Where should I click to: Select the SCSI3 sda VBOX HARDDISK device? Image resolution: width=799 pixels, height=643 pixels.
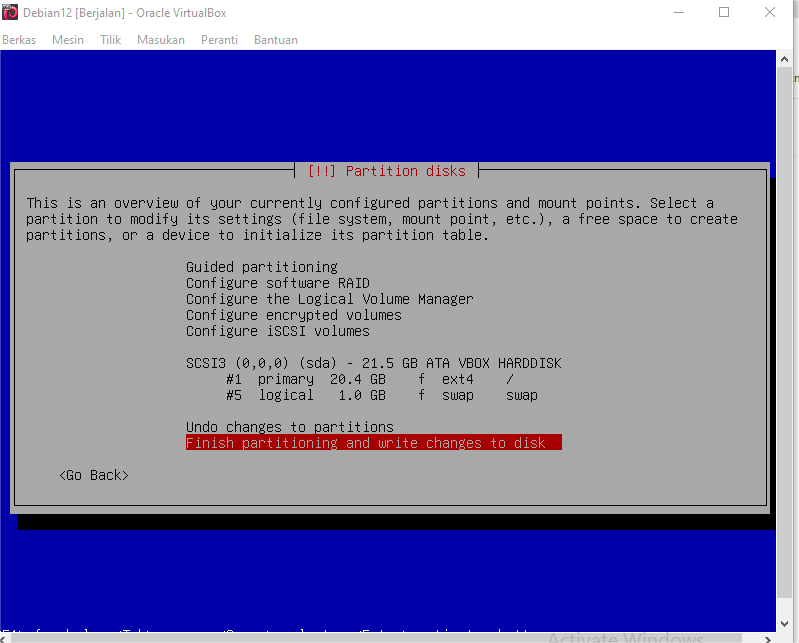(373, 363)
